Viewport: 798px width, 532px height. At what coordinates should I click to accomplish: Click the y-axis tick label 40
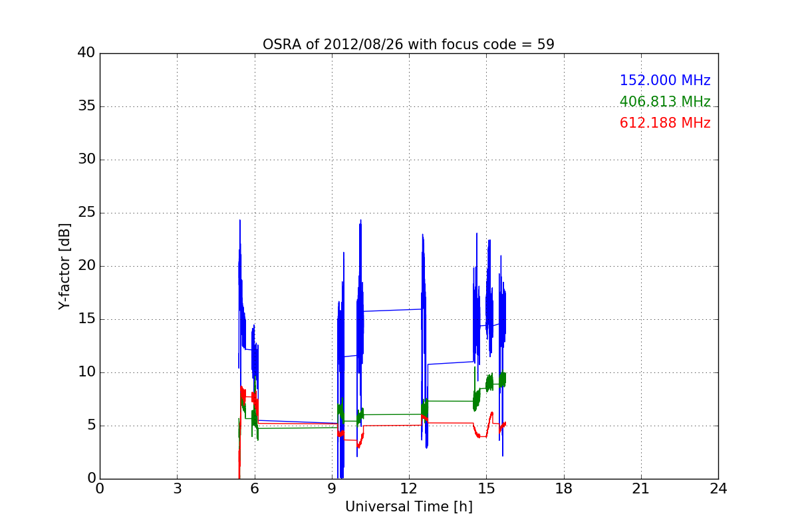tap(86, 53)
